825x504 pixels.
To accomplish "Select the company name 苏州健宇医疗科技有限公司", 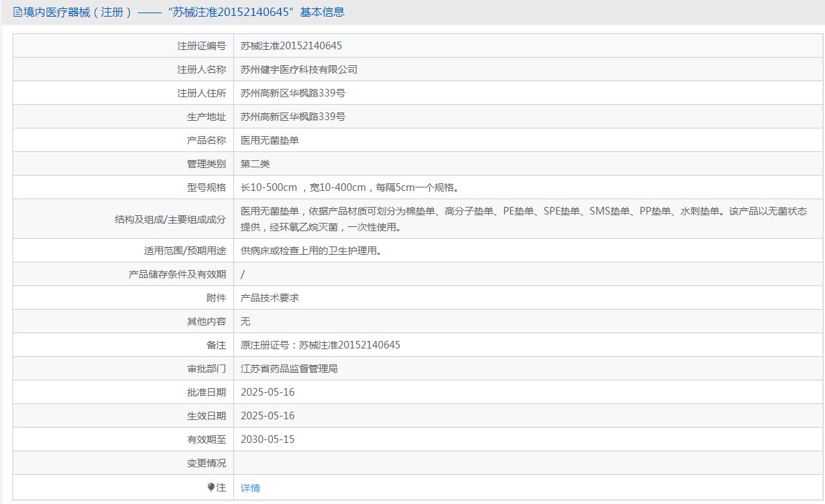I will point(299,69).
